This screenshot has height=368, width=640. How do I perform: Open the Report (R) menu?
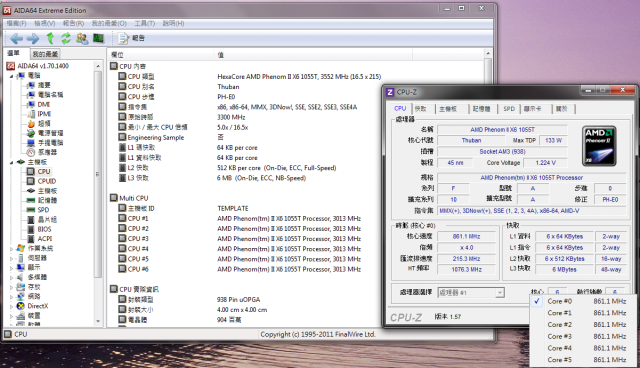point(73,23)
